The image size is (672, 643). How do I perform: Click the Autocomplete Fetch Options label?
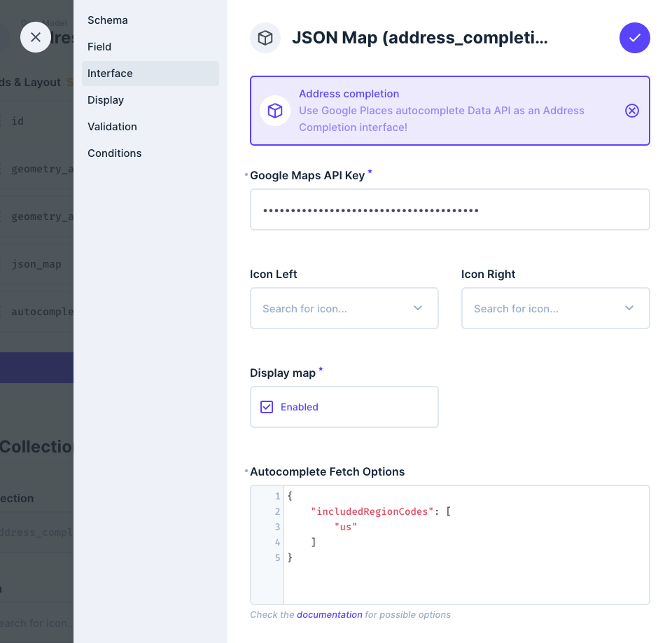pos(328,472)
